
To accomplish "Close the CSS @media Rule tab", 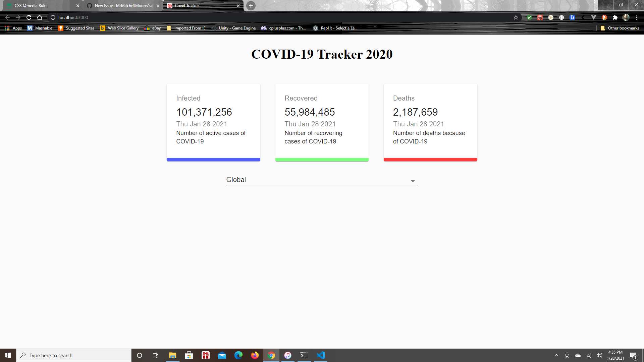I will (x=78, y=6).
